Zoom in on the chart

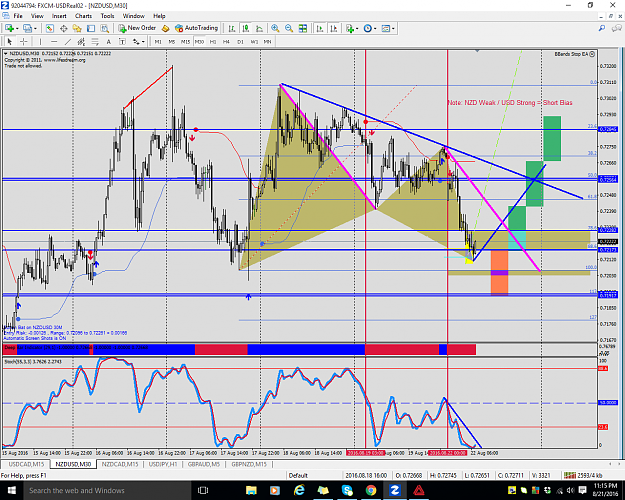275,28
